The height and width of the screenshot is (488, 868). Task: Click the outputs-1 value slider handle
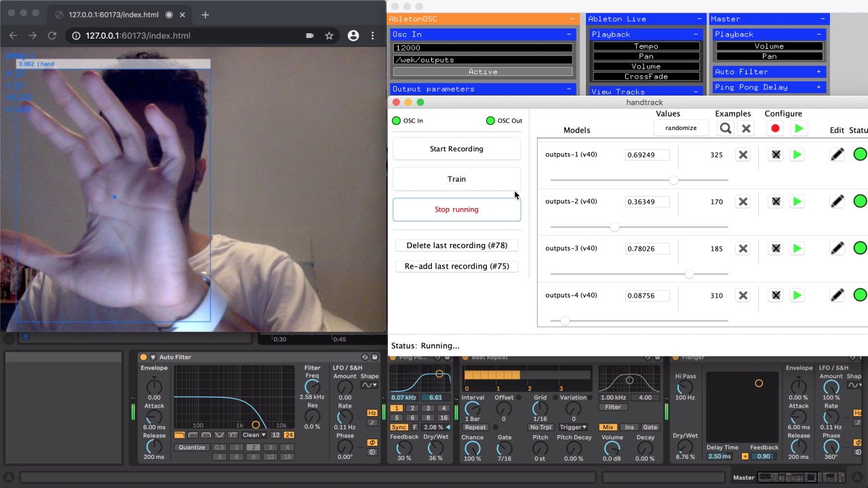tap(673, 180)
